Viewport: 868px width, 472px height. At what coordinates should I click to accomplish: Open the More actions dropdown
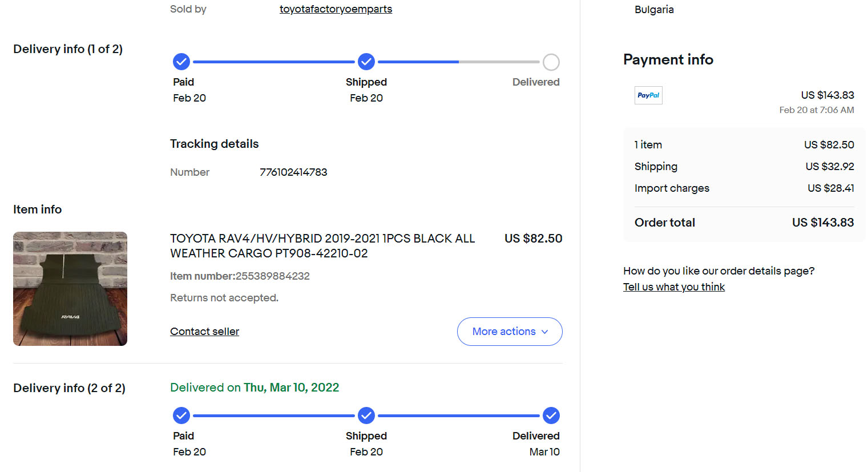click(509, 332)
